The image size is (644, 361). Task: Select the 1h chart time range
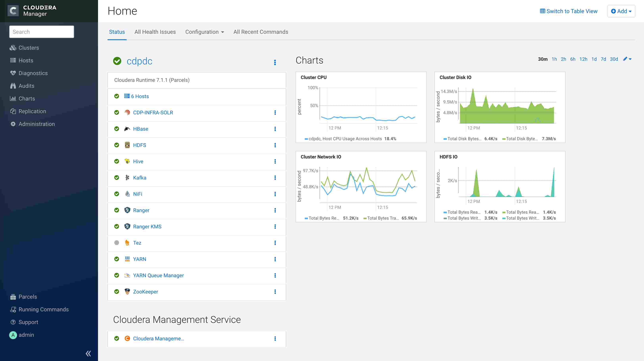(554, 59)
